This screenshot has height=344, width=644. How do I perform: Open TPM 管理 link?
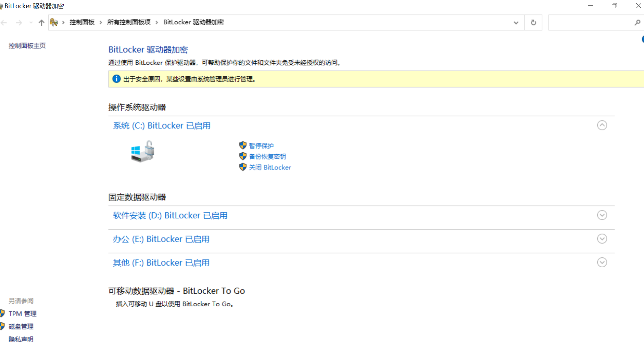pos(23,314)
